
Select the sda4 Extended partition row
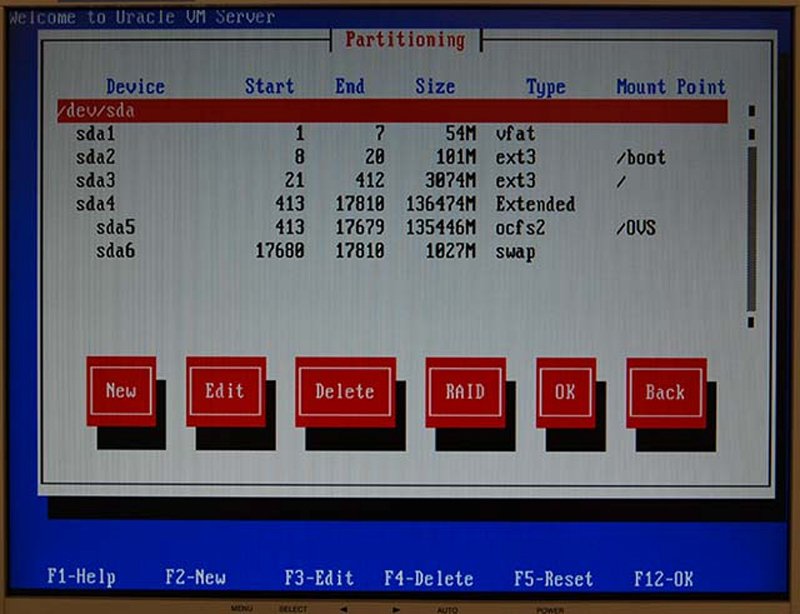[x=392, y=204]
